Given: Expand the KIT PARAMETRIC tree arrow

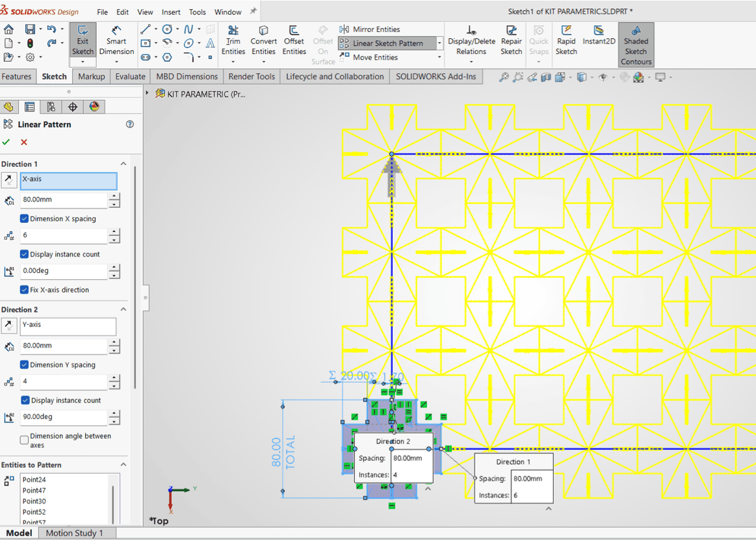Looking at the screenshot, I should (x=148, y=92).
